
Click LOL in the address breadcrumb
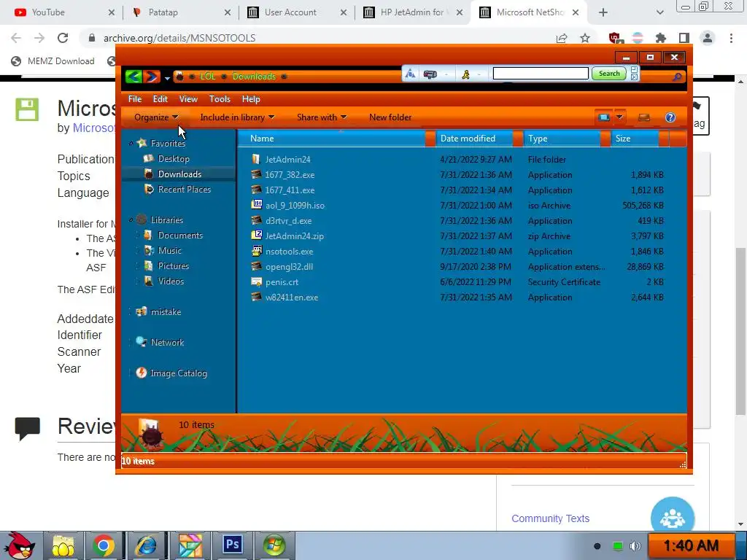point(208,76)
